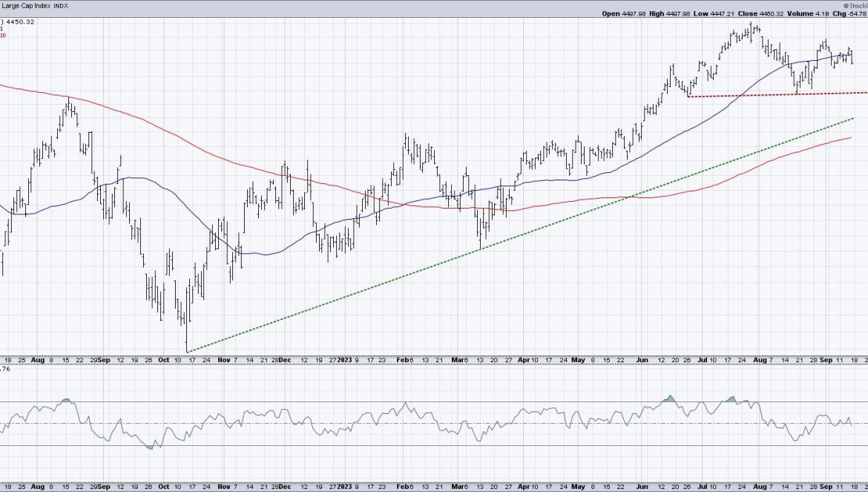
Task: Click Apr on the indicator panel date axis
Action: [524, 486]
